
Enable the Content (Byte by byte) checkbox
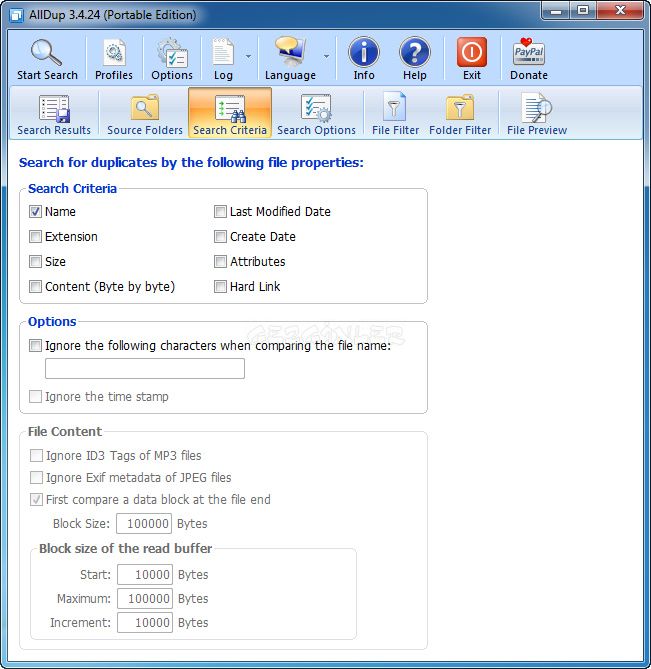coord(36,287)
